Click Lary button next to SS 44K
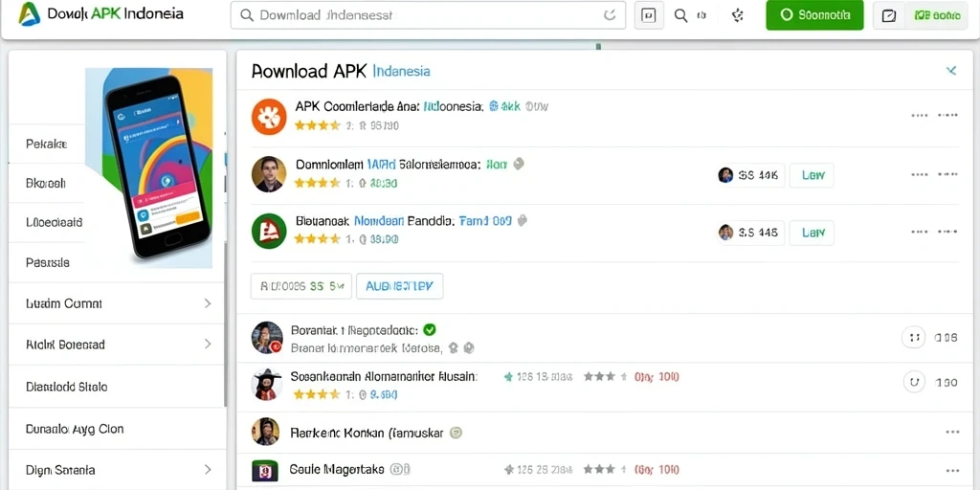Image resolution: width=980 pixels, height=490 pixels. (812, 176)
